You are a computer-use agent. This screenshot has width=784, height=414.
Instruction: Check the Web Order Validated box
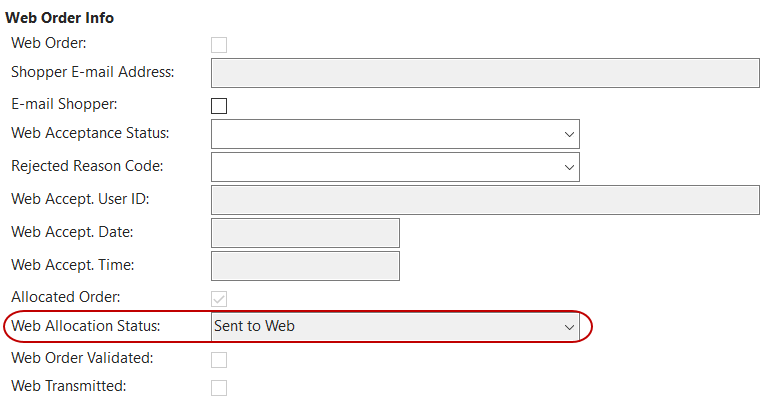[x=219, y=359]
